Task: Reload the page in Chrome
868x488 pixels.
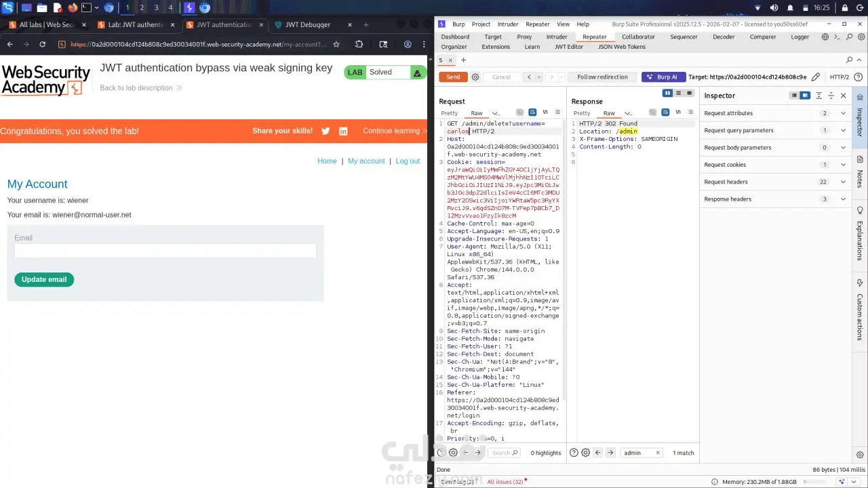Action: pyautogui.click(x=42, y=44)
